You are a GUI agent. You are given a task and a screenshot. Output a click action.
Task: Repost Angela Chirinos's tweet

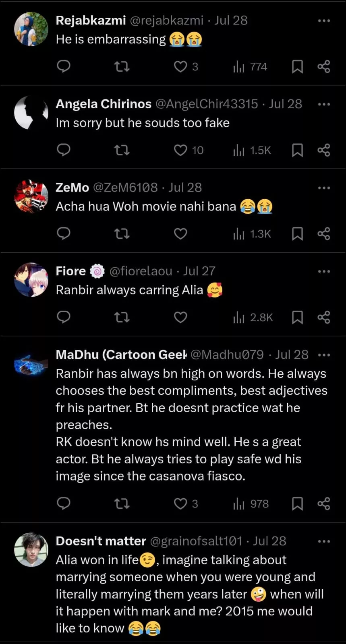point(122,150)
